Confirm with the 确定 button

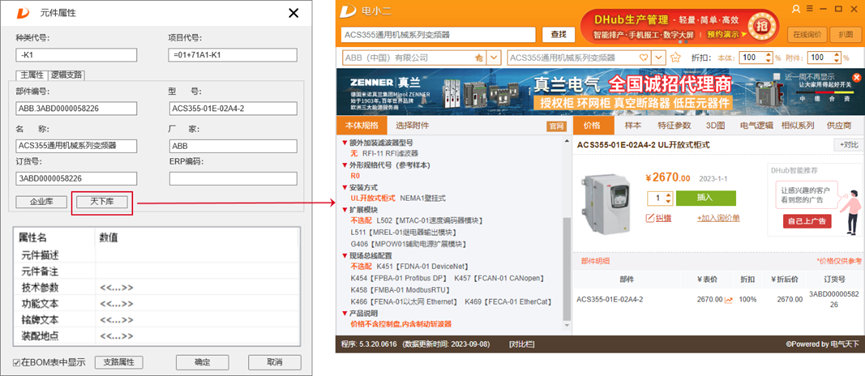(x=202, y=362)
